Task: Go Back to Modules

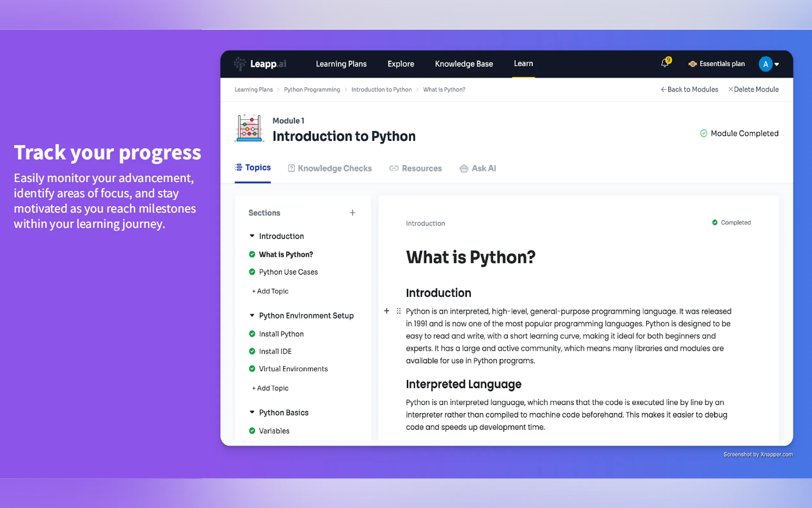Action: [690, 89]
